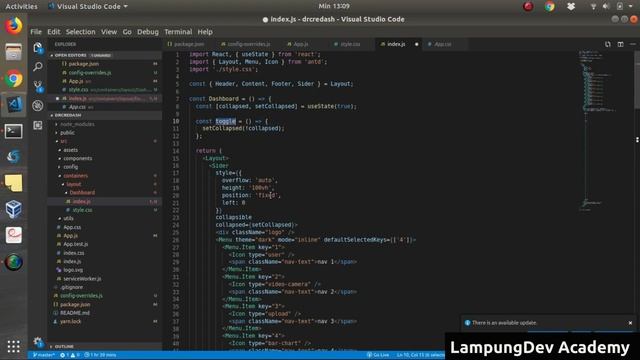The height and width of the screenshot is (360, 640).
Task: Open the Selection menu
Action: tap(80, 32)
